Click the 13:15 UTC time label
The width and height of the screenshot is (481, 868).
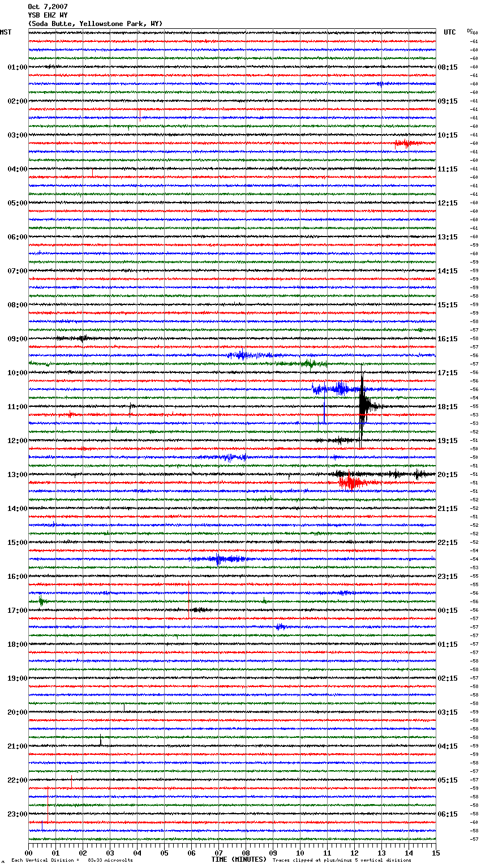(x=448, y=237)
